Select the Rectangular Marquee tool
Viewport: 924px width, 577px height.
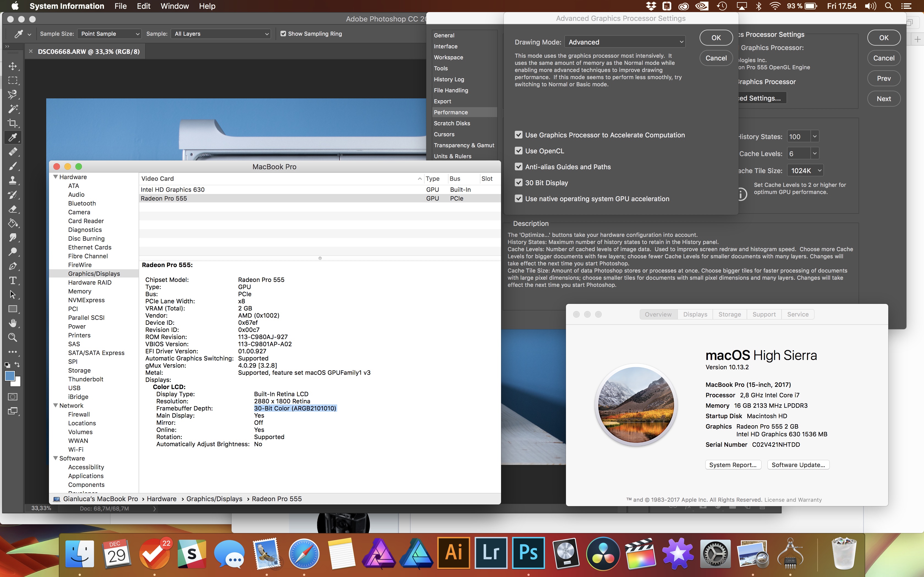13,80
